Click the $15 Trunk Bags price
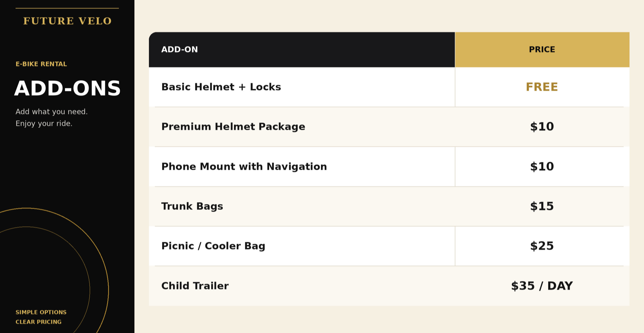Image resolution: width=644 pixels, height=333 pixels. coord(542,206)
